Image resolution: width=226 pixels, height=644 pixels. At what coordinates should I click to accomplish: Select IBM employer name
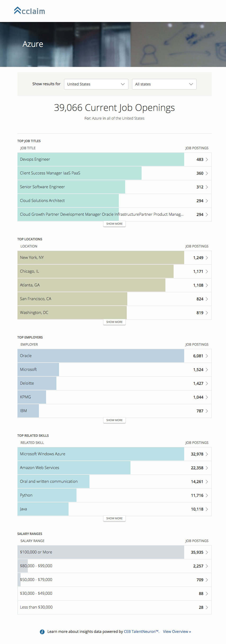tap(23, 411)
